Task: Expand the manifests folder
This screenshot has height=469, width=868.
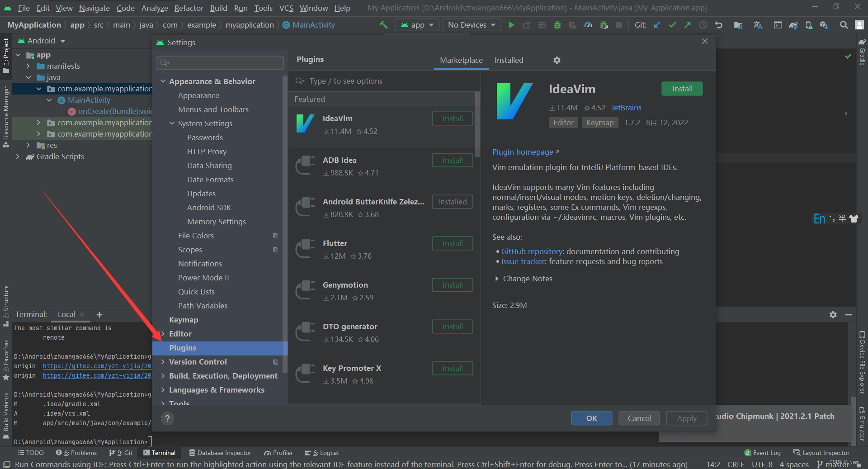Action: [x=28, y=66]
